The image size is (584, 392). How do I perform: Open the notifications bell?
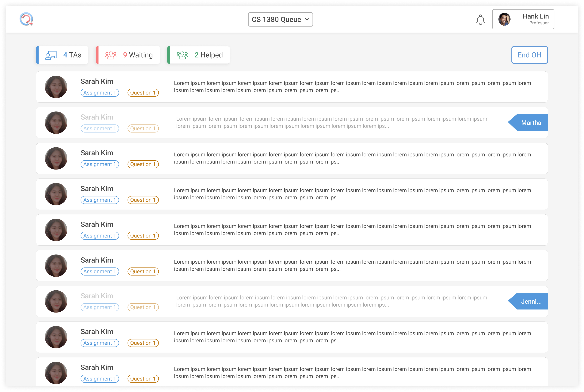[480, 20]
